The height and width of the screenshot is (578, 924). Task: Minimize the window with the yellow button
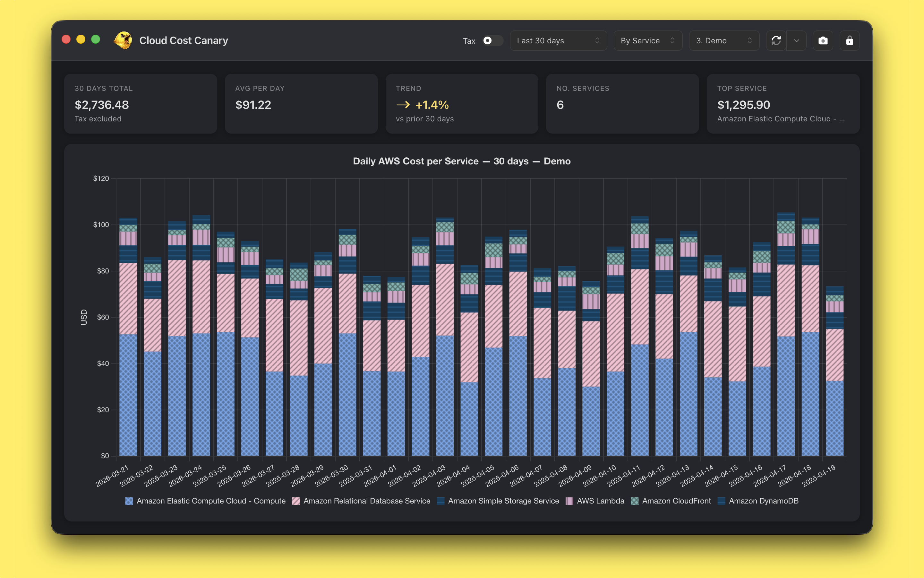(81, 39)
